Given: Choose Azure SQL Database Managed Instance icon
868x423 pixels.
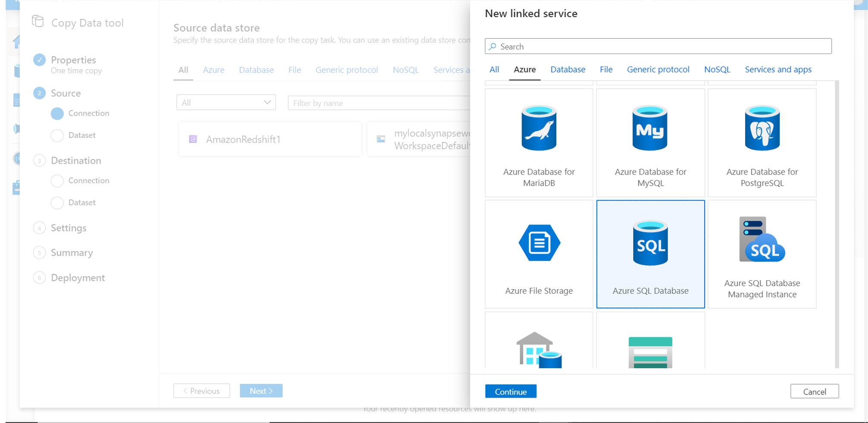Looking at the screenshot, I should (x=762, y=239).
